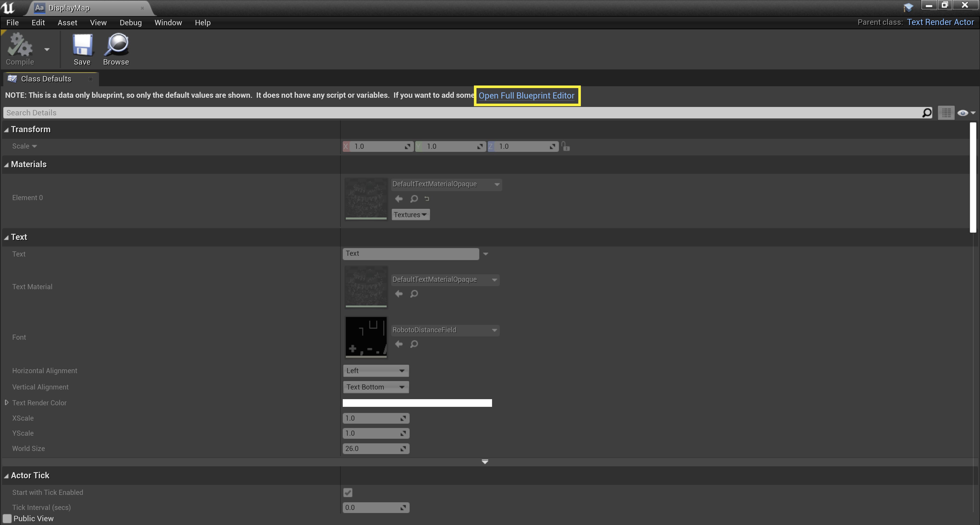Browse to Font asset with magnifier icon
Screen dimensions: 980x525
[x=414, y=344]
